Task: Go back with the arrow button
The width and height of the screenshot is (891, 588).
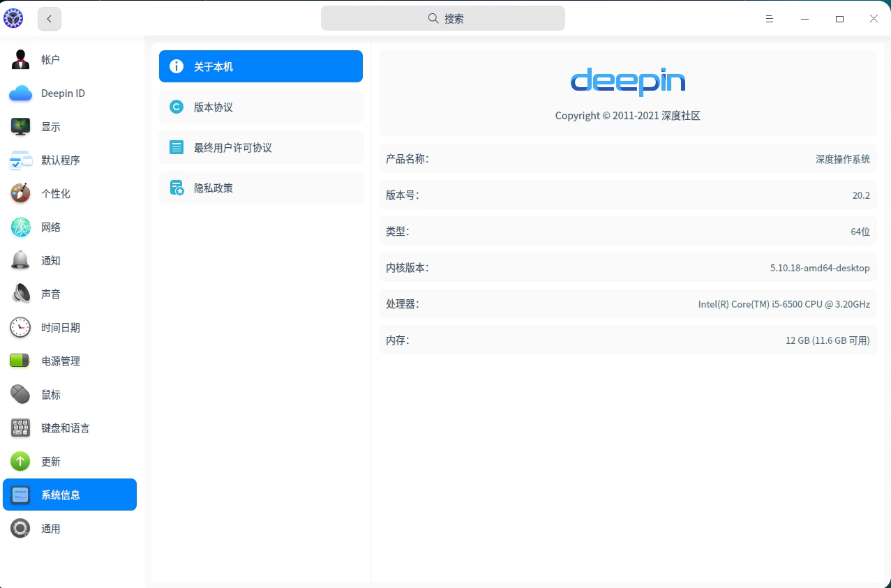Action: (x=50, y=19)
